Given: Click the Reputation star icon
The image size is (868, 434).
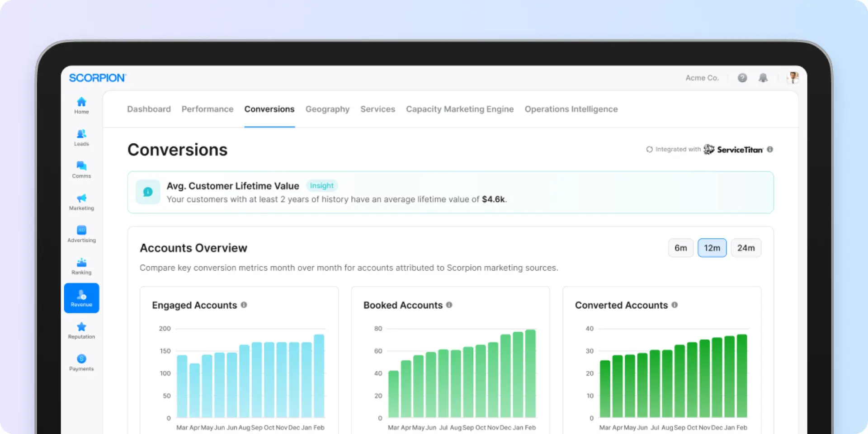Looking at the screenshot, I should 81,330.
